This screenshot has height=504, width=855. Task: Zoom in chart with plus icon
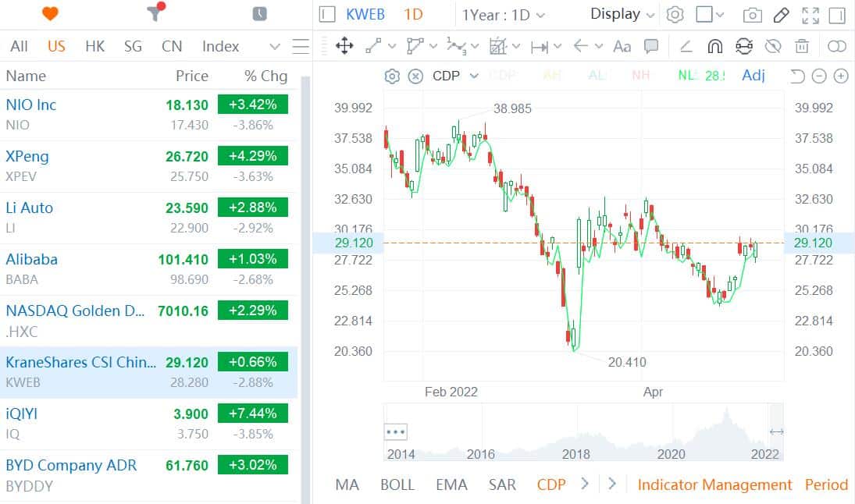[x=841, y=76]
